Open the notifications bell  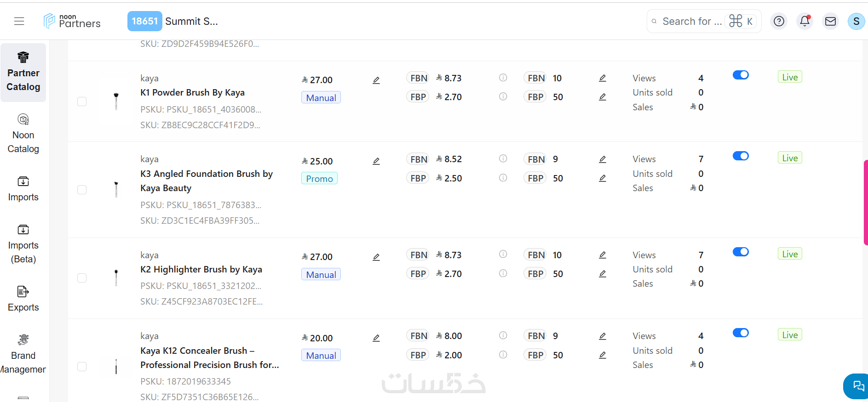(805, 21)
